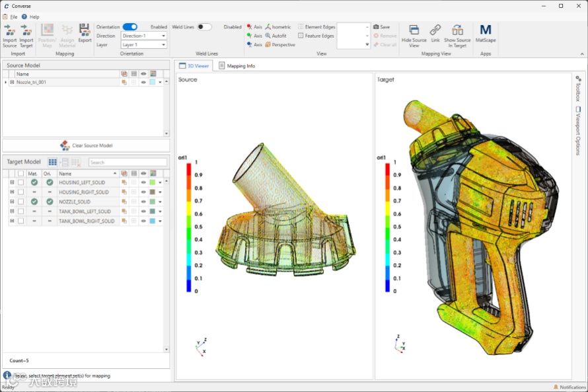Turn off the Orientation toggle switch
Image resolution: width=588 pixels, height=392 pixels.
130,26
